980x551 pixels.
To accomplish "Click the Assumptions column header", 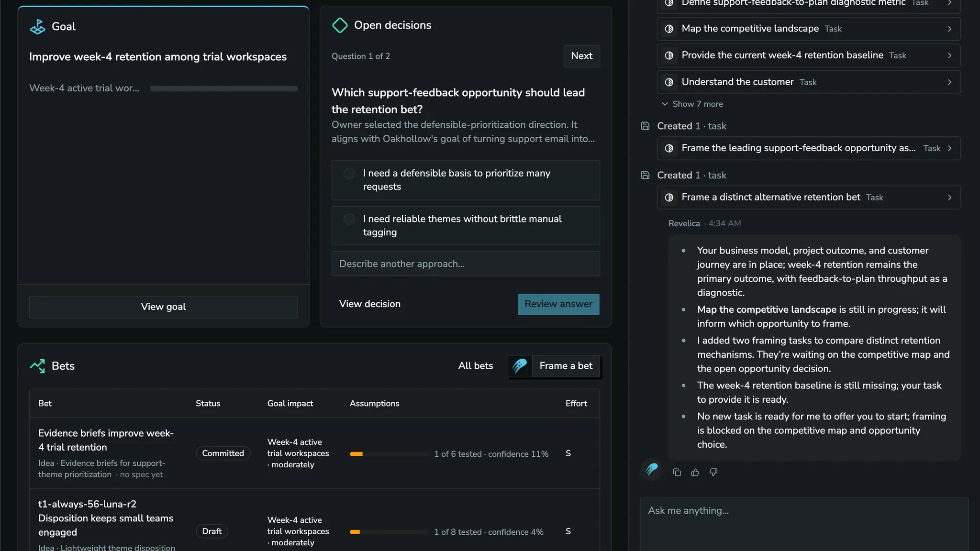I will [x=374, y=404].
